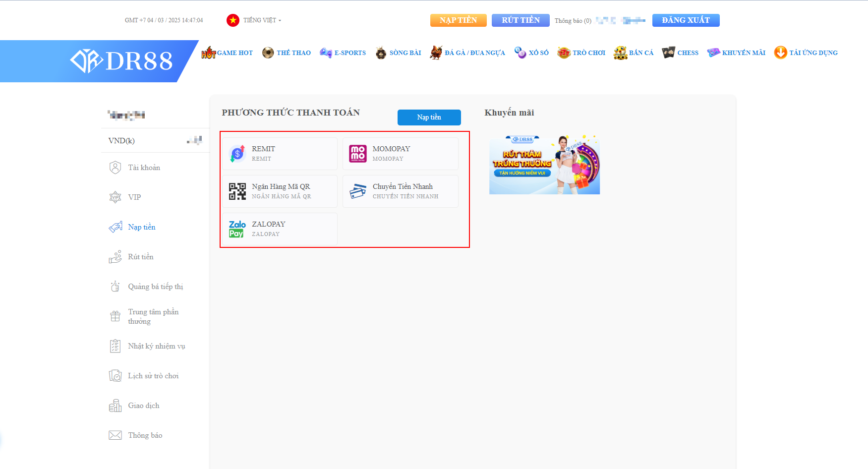
Task: Click the rooster cockfight icon
Action: [436, 52]
